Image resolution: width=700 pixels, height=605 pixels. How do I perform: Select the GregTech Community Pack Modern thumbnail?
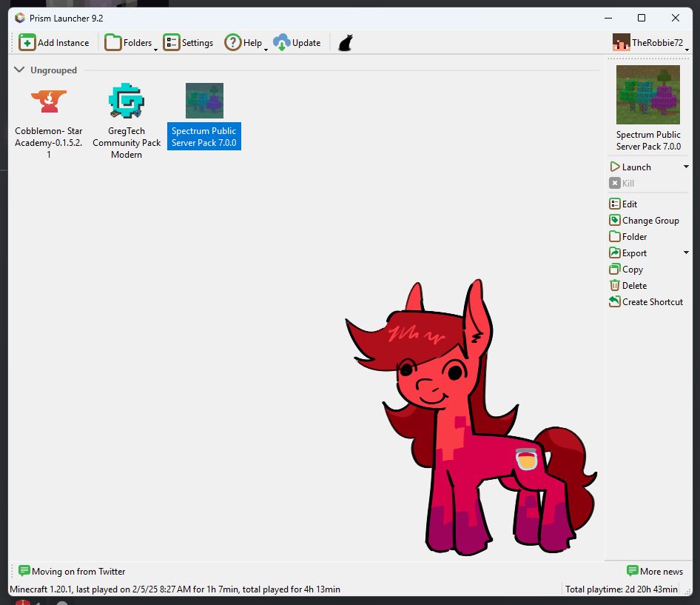point(126,100)
